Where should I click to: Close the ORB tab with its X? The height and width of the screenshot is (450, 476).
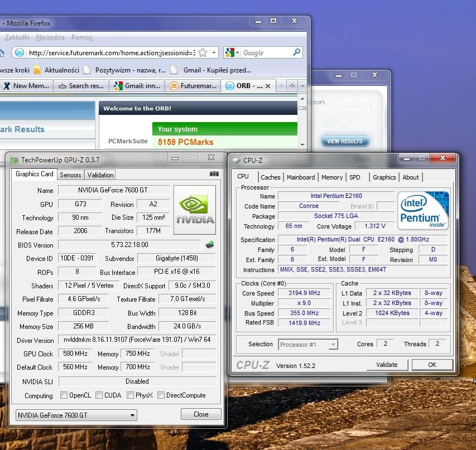268,86
